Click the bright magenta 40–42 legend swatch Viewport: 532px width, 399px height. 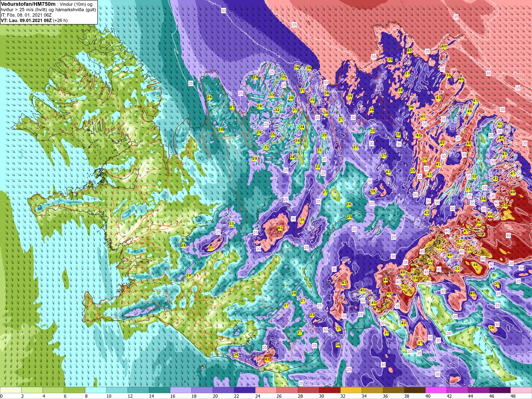pos(436,390)
